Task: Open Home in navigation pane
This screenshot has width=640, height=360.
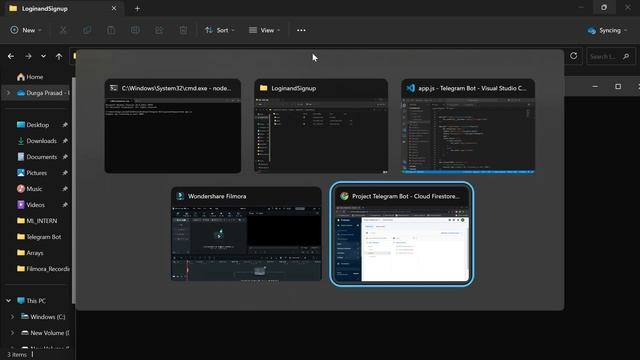Action: pyautogui.click(x=30, y=77)
